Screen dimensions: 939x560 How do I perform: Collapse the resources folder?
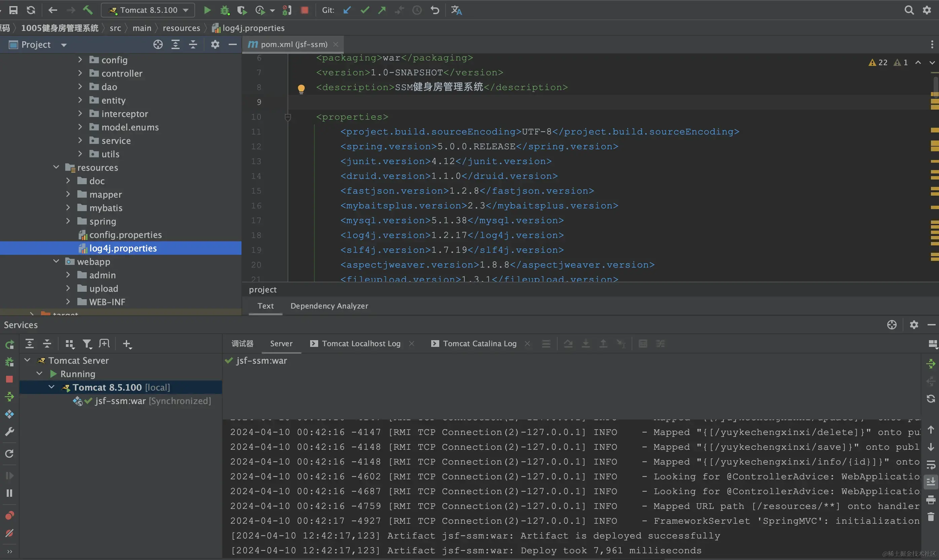click(56, 167)
